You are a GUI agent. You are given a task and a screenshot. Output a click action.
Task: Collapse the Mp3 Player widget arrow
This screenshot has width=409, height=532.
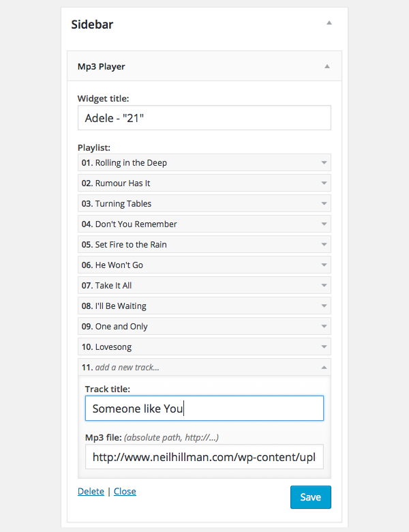pos(327,67)
